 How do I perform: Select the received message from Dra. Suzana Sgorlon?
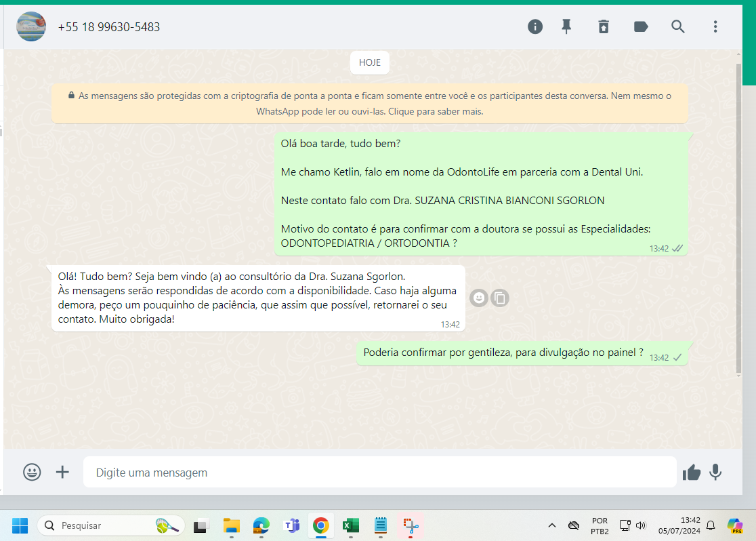point(258,298)
